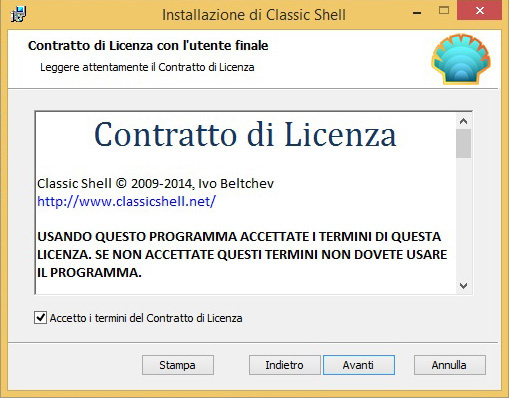Screen dimensions: 509x398
Task: Click the Leggere attentamente il Contratto di Licenza text
Action: pyautogui.click(x=147, y=67)
